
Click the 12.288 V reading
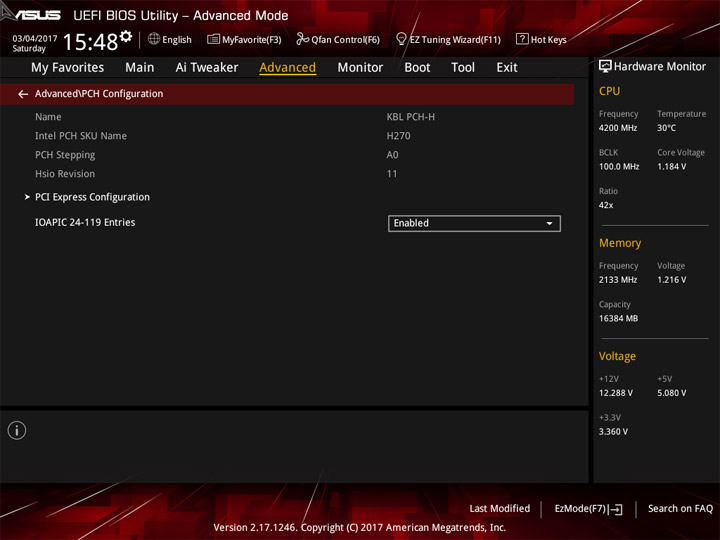pos(616,393)
